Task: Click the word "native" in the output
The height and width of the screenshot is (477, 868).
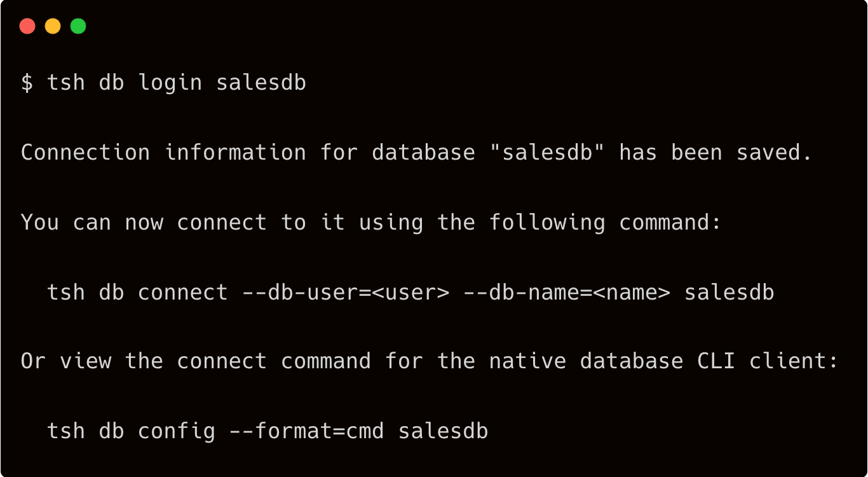Action: pos(527,361)
